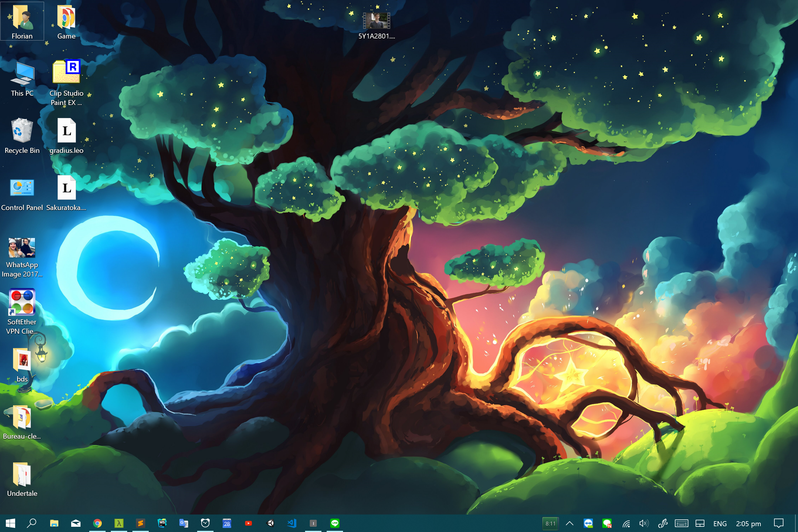Click the 2:05 pm clock
The width and height of the screenshot is (798, 532).
(x=748, y=524)
